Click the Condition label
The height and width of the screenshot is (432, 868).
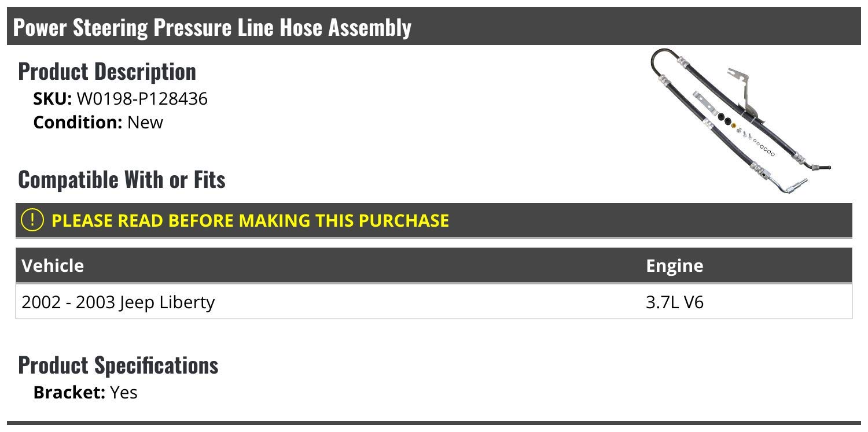[x=78, y=123]
